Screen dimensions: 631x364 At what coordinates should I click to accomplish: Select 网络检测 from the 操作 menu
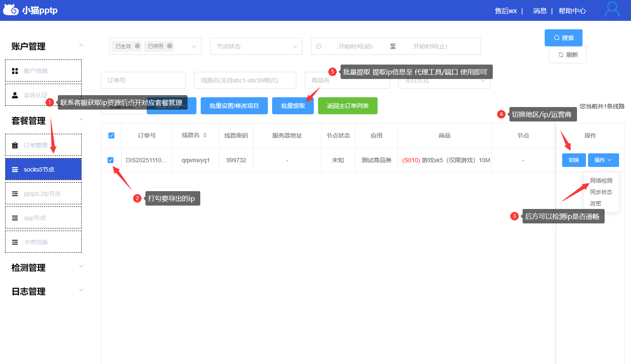[601, 180]
